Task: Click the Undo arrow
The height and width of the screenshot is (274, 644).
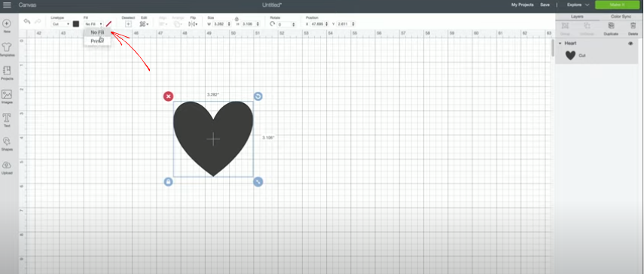Action: tap(27, 21)
